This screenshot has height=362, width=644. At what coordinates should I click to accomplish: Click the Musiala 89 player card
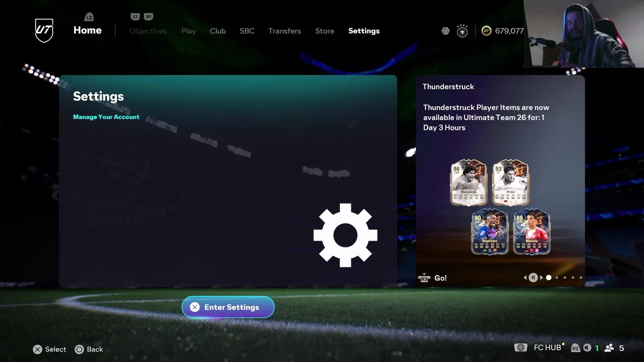532,232
